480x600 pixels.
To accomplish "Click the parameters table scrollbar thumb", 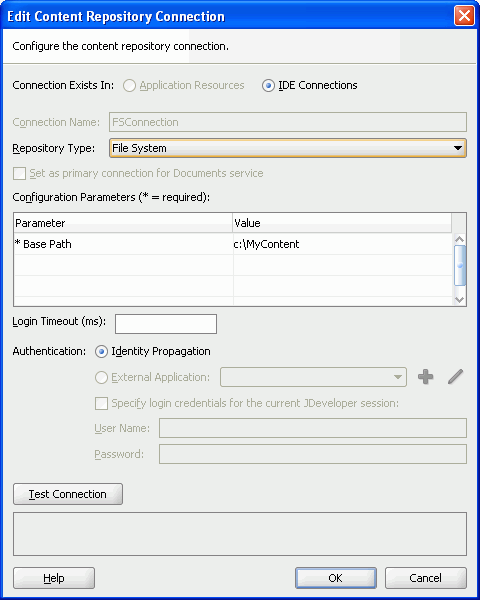I will [x=460, y=265].
